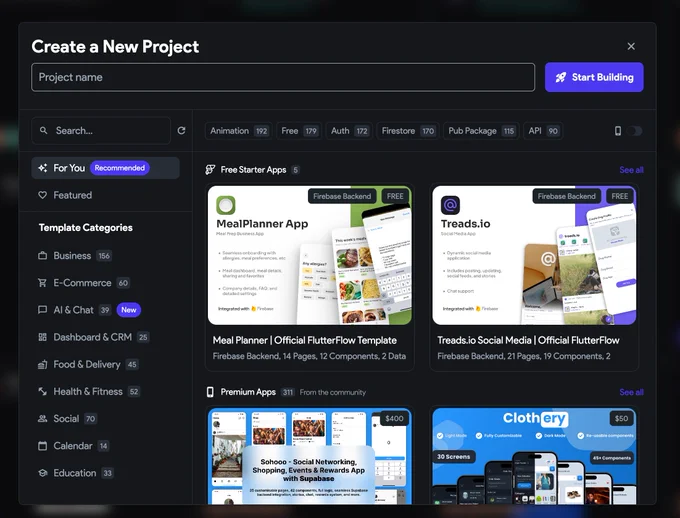Click the phone icon beside Premium Apps
This screenshot has height=518, width=680.
(x=210, y=392)
